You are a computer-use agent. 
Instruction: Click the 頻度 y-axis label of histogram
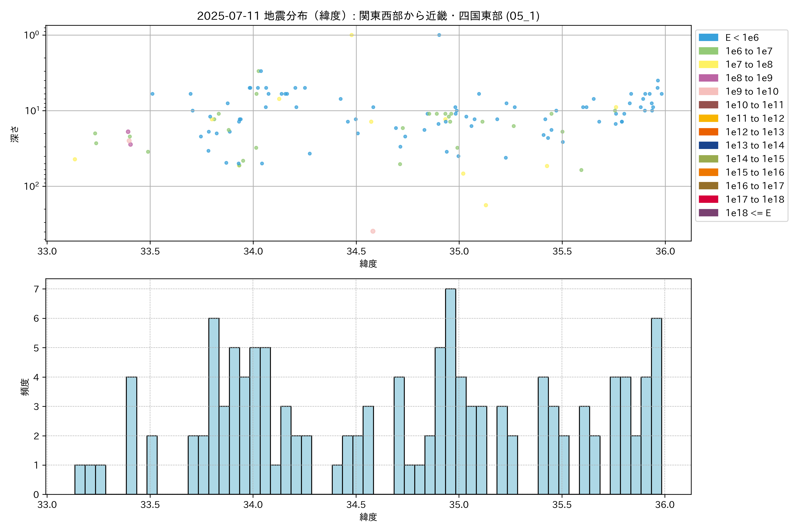tap(25, 387)
